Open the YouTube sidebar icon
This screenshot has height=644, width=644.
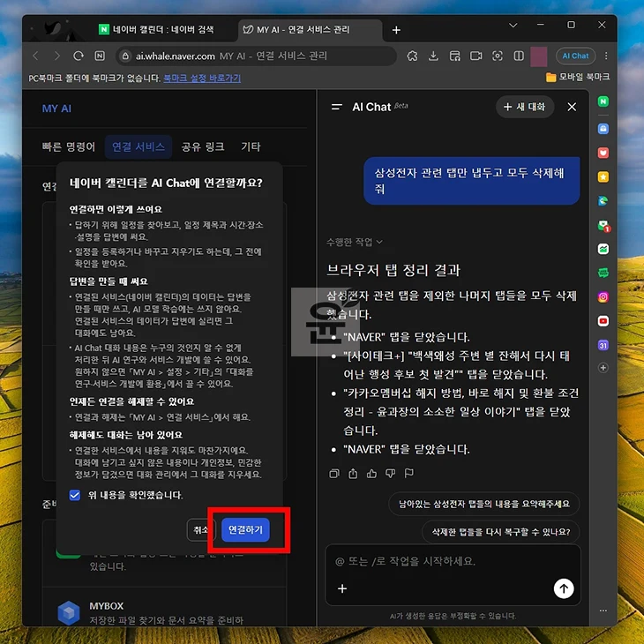603,321
